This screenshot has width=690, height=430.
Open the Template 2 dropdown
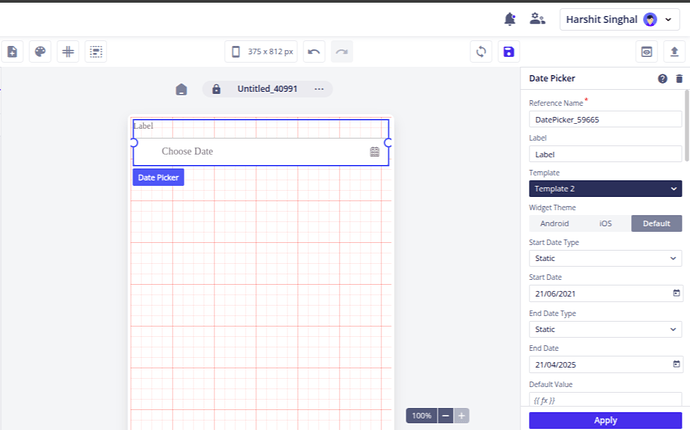(605, 189)
